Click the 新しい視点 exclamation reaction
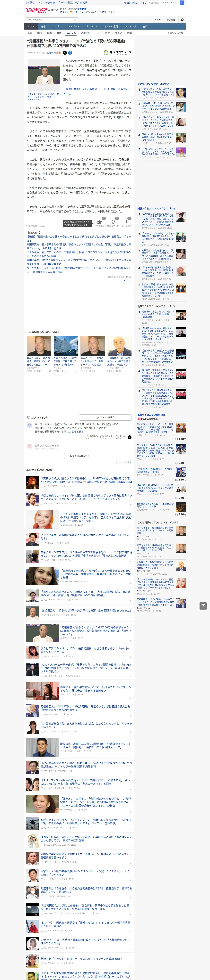 coord(127,223)
